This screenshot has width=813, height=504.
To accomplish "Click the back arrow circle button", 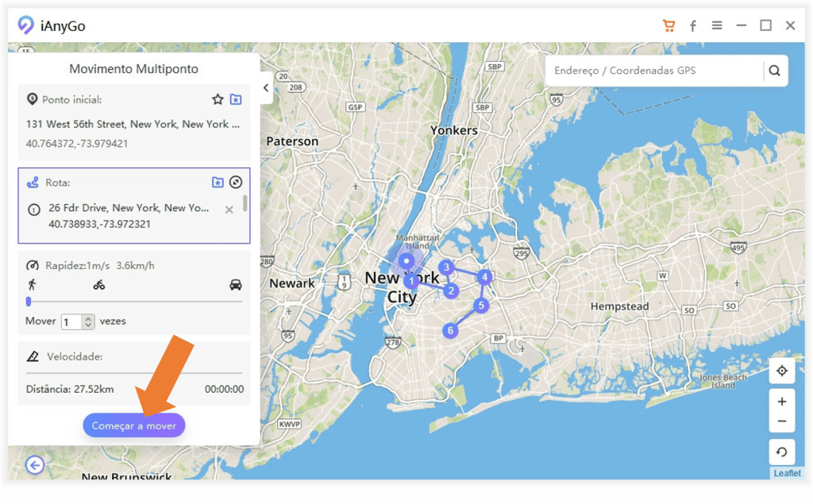I will [x=35, y=465].
